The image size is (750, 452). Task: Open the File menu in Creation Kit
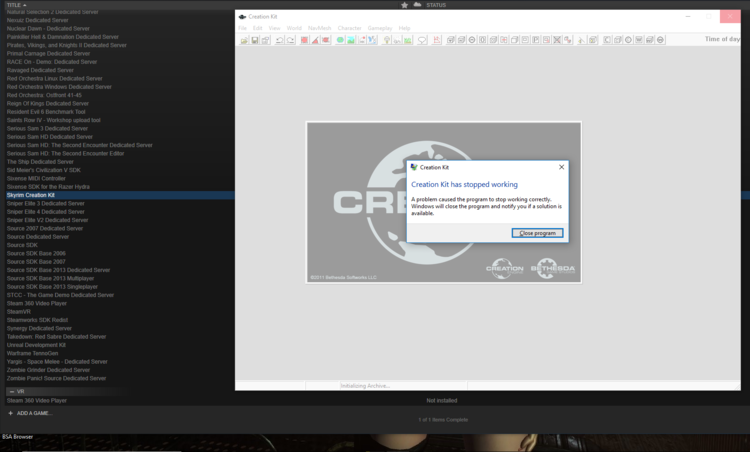pyautogui.click(x=243, y=28)
